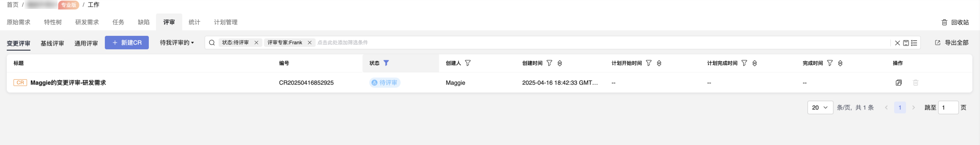
Task: Switch to the 缺陷 tab
Action: 143,22
